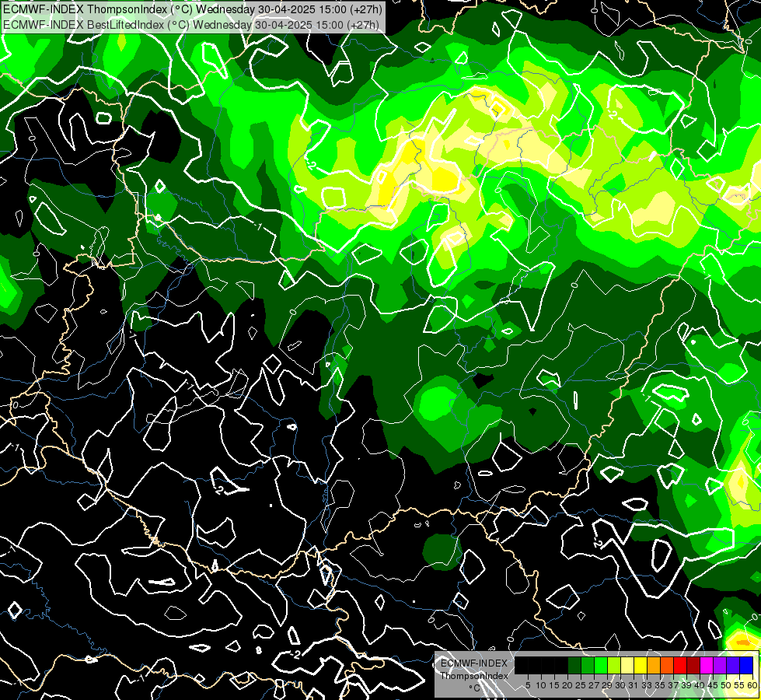Click the legend scale value '10'
Screen dimensions: 761x700
pos(541,685)
